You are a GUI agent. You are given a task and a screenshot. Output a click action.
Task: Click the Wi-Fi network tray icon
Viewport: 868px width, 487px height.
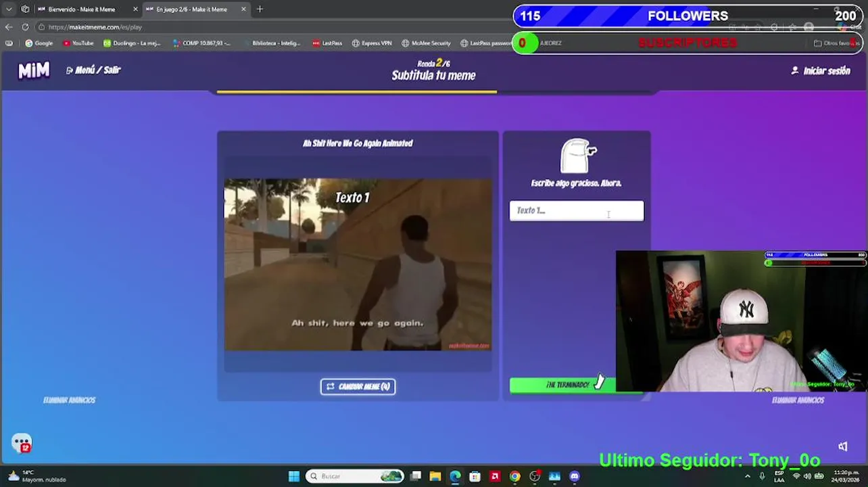coord(796,476)
